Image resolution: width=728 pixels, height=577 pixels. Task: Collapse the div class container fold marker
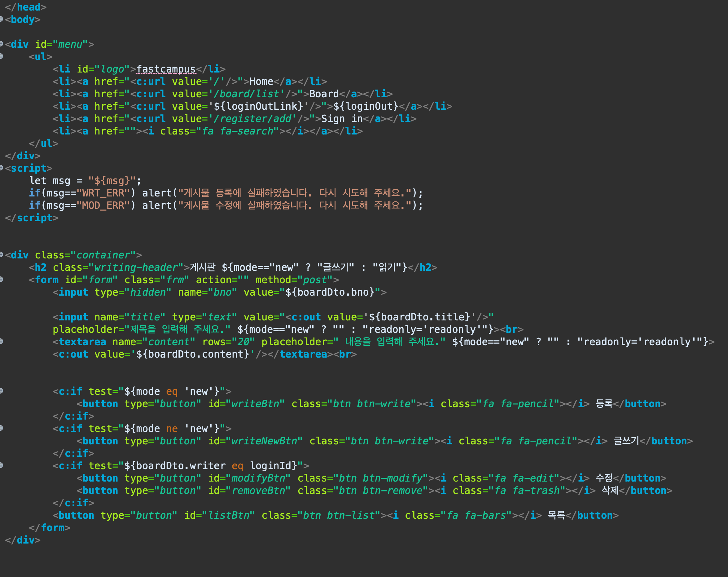(x=1, y=254)
